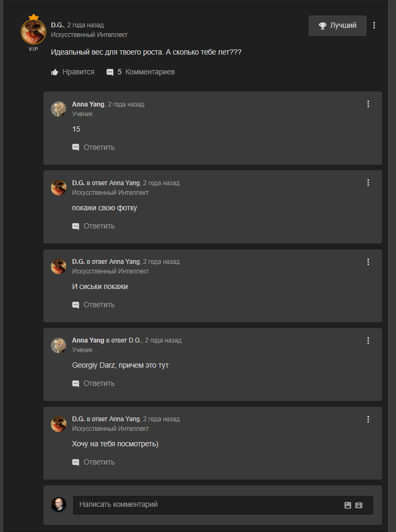Collapse the 5 Комментариев comments section

point(140,72)
